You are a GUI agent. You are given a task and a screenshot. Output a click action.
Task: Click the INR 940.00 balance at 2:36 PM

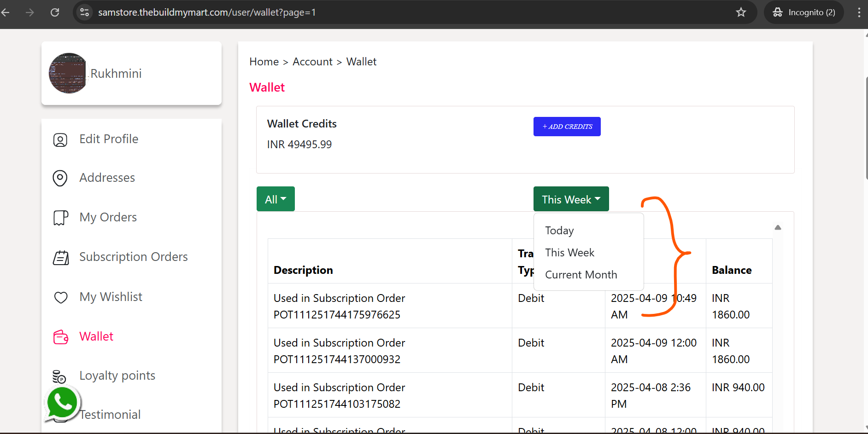[x=738, y=388]
